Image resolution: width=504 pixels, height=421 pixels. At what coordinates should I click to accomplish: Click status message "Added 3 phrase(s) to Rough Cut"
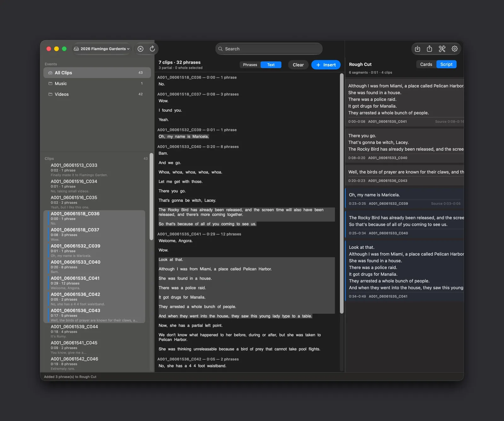pos(70,377)
